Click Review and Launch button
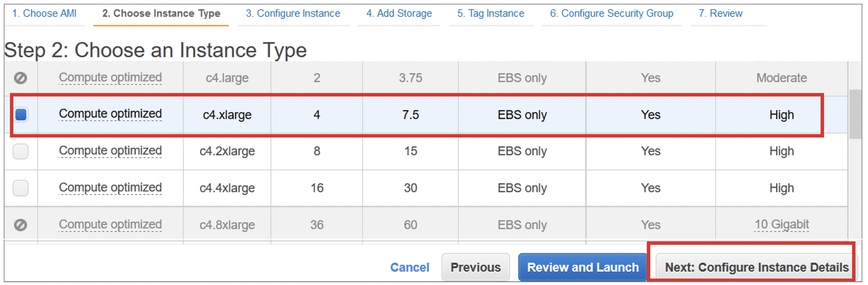Screen dimensions: 868x285 [x=583, y=268]
